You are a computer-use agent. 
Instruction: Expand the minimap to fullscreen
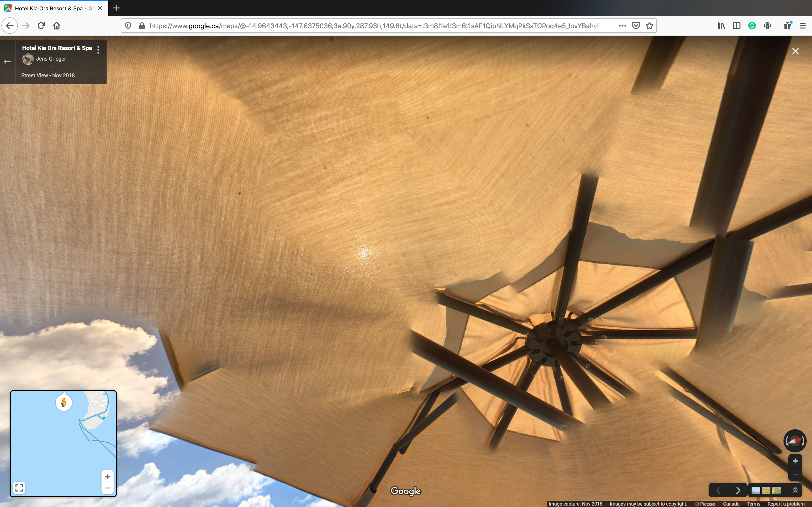(x=19, y=487)
